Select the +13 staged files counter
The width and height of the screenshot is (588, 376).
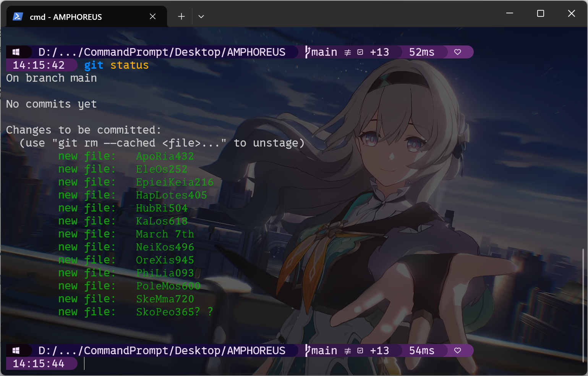[x=379, y=52]
